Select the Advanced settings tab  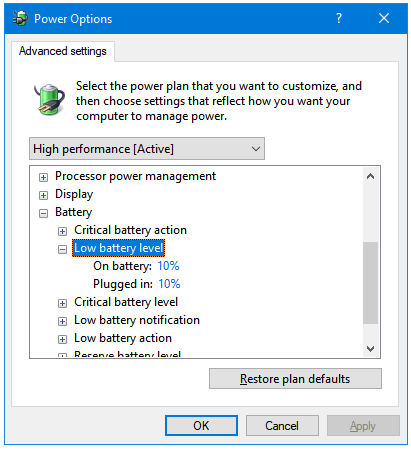63,51
